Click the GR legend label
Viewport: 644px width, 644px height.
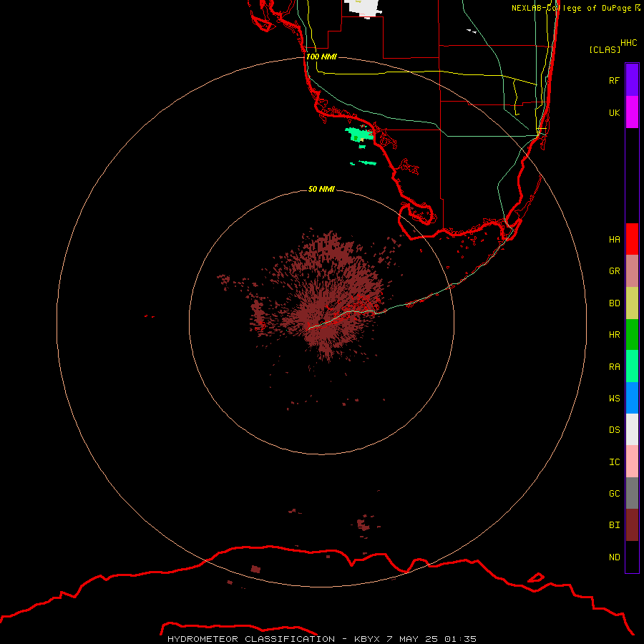click(x=614, y=270)
